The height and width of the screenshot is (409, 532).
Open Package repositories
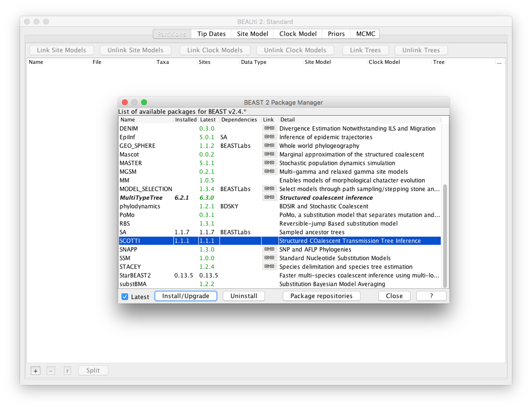[321, 296]
